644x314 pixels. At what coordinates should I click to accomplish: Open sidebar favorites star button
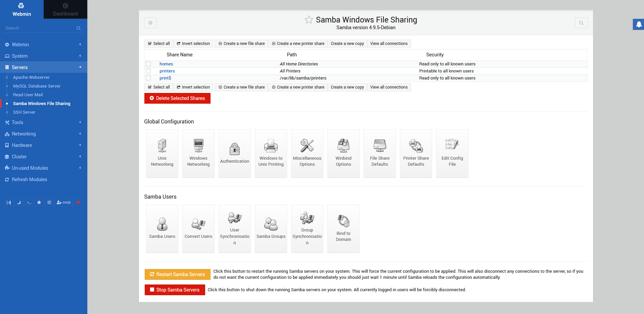[39, 202]
